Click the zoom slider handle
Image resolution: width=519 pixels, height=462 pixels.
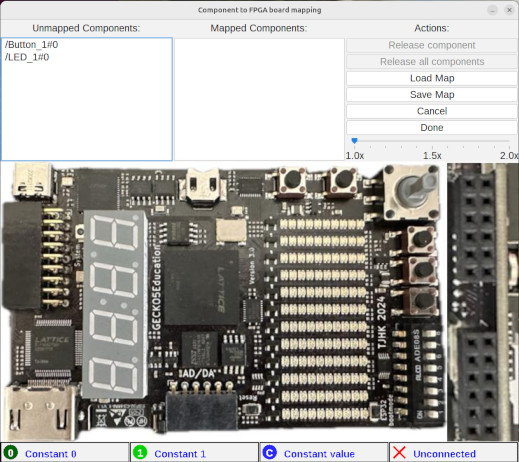pyautogui.click(x=355, y=141)
